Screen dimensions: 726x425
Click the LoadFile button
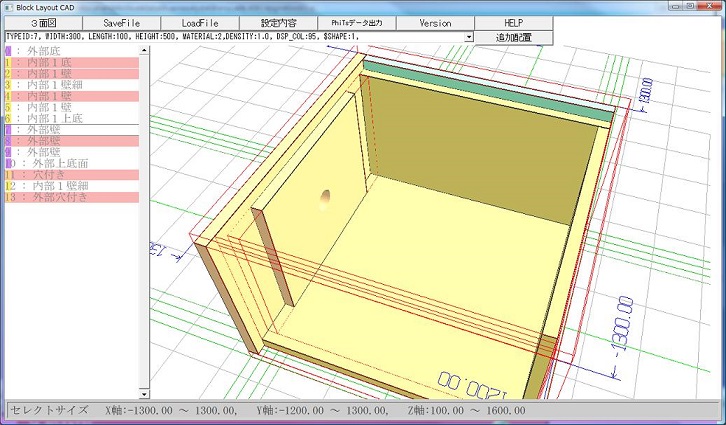point(200,23)
